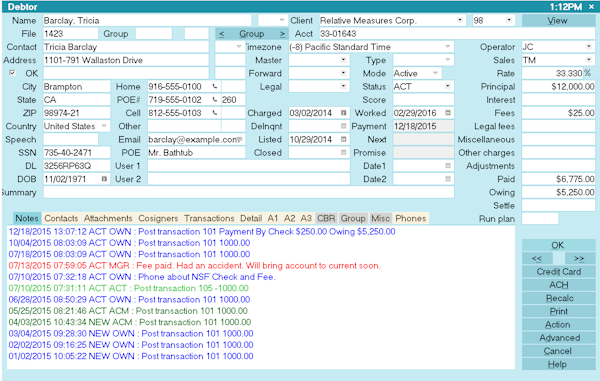Select red note 'Fee paid. Had an accident'
Image resolution: width=600 pixels, height=381 pixels.
(x=194, y=265)
